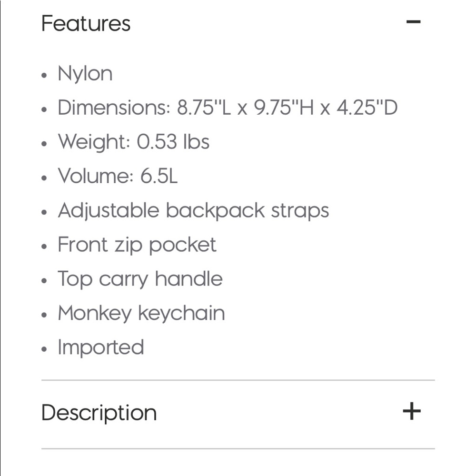Click Adjustable backpack straps text
This screenshot has width=476, height=476.
coord(193,211)
